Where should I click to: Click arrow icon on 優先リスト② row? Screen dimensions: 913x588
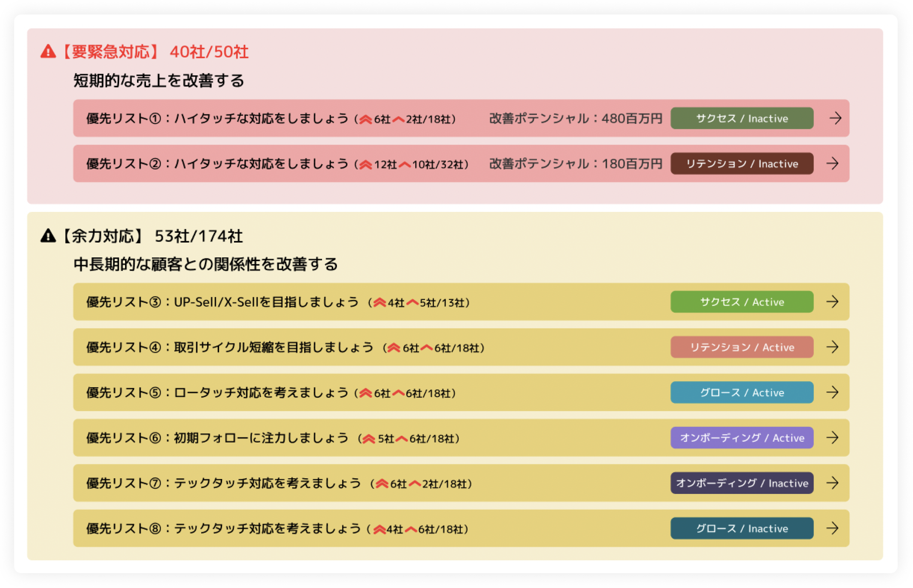(833, 163)
